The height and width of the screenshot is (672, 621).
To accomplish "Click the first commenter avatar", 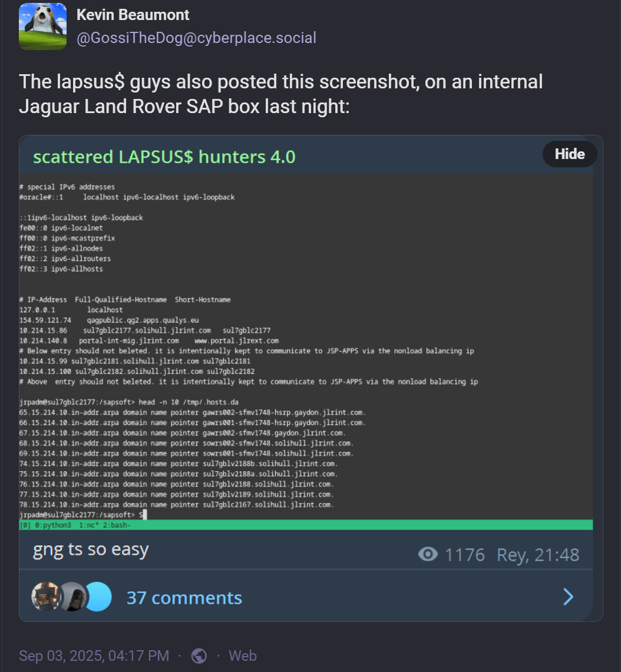I will [45, 596].
